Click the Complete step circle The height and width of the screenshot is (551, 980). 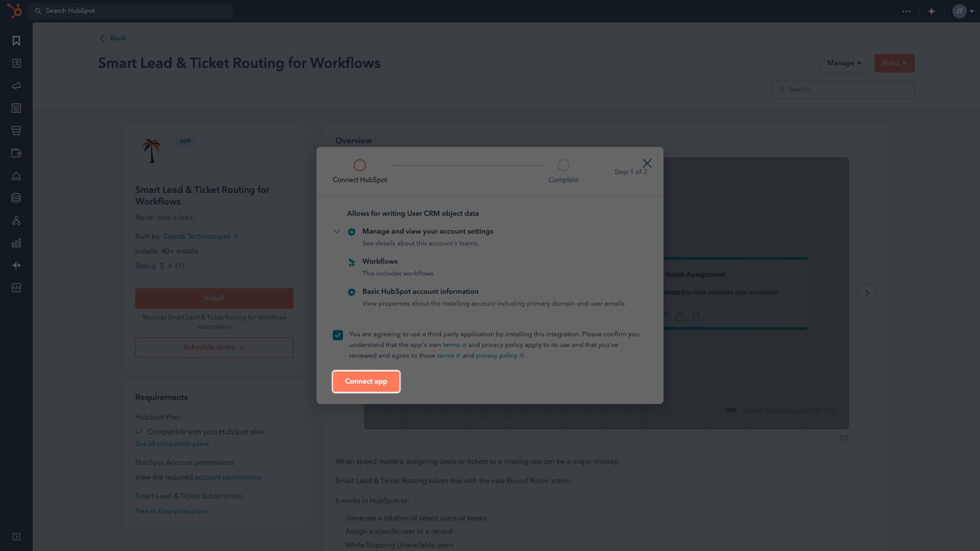pyautogui.click(x=563, y=165)
